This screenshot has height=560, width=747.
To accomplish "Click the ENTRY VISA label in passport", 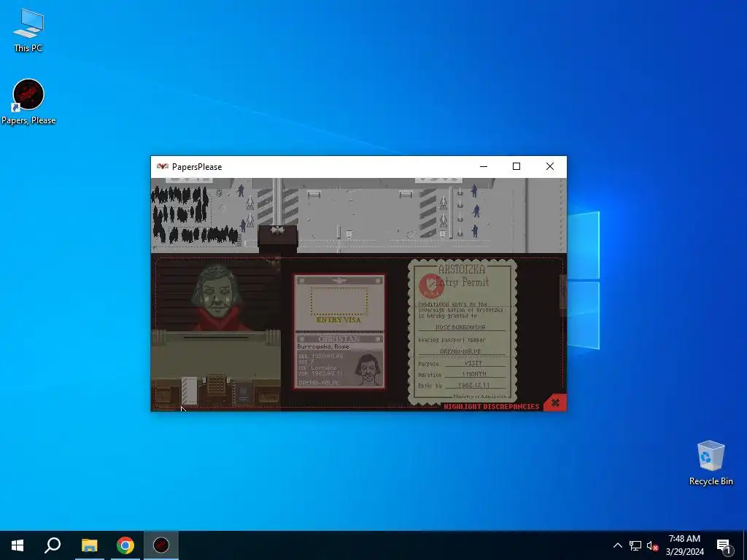I will tap(338, 320).
